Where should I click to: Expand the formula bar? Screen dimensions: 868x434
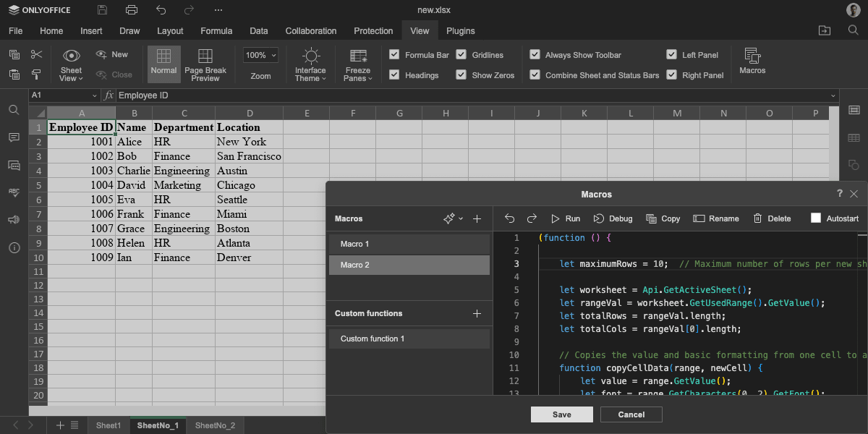click(833, 95)
